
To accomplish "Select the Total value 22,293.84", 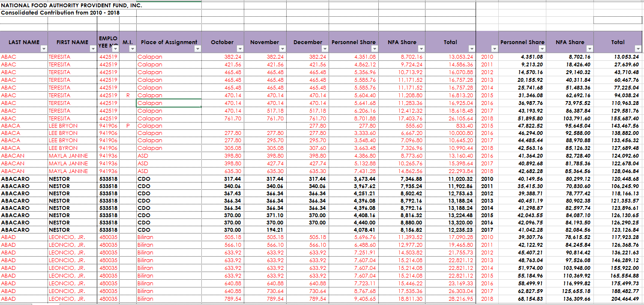I will pos(461,171).
